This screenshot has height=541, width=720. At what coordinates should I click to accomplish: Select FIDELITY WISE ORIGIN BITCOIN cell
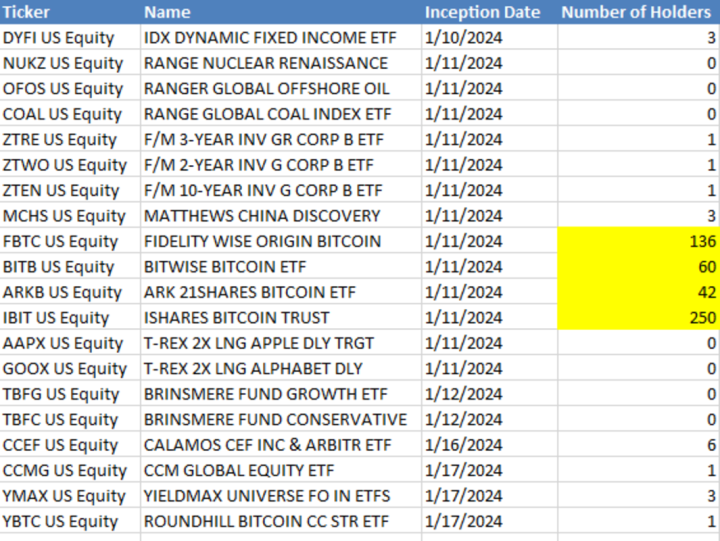click(x=281, y=241)
